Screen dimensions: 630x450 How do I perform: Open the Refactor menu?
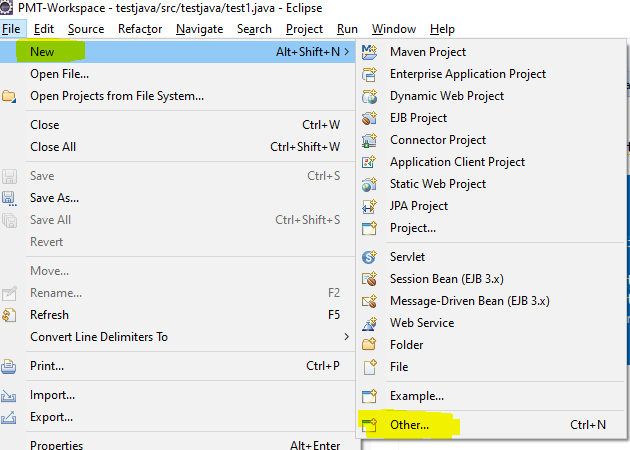click(x=140, y=29)
